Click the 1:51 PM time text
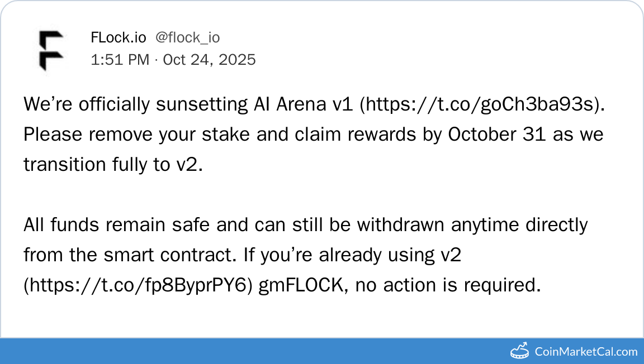644x364 pixels. (x=120, y=59)
